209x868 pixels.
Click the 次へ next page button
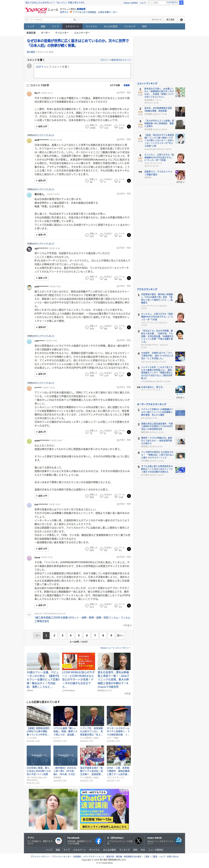[120, 635]
